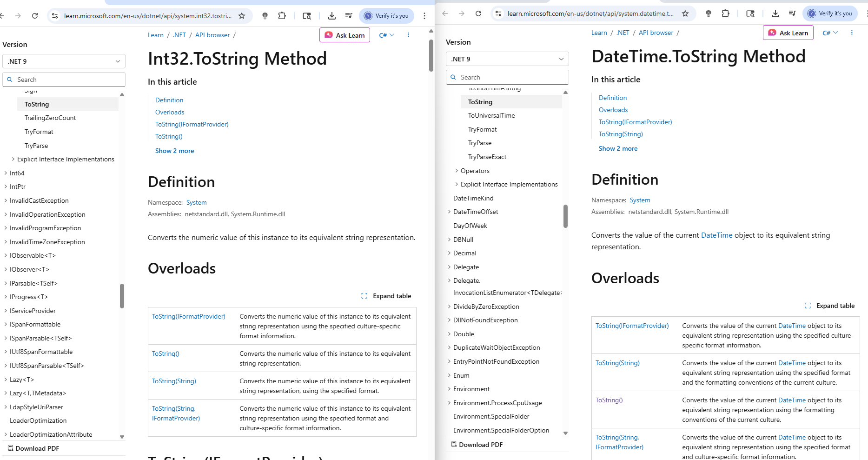Open the ToString(String) overload link in the DateTime table
Image resolution: width=868 pixels, height=460 pixels.
[617, 363]
